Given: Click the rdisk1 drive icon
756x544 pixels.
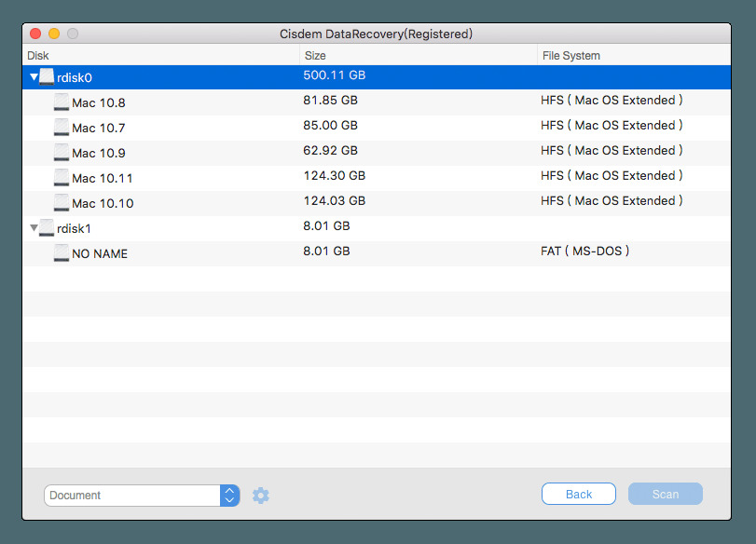Looking at the screenshot, I should pyautogui.click(x=47, y=227).
